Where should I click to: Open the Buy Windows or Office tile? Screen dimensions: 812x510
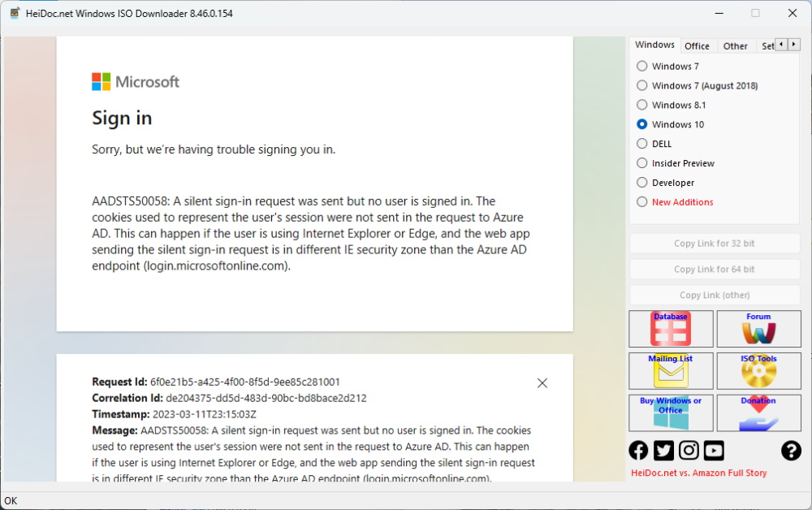pos(671,413)
